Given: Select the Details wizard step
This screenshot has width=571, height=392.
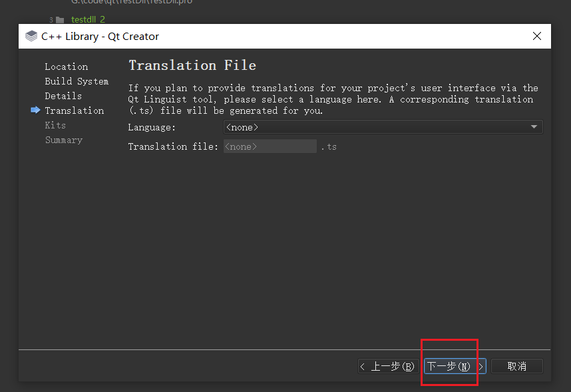Looking at the screenshot, I should (63, 96).
